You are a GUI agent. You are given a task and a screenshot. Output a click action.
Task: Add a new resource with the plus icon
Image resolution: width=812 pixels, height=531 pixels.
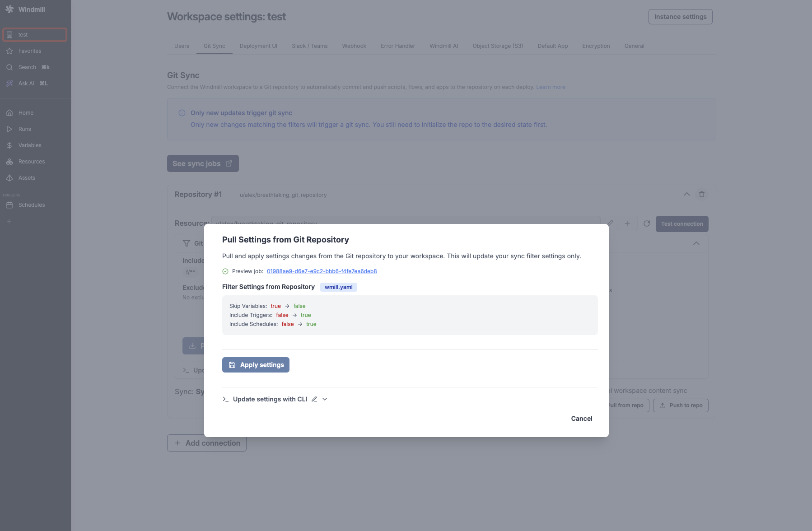[x=627, y=224]
